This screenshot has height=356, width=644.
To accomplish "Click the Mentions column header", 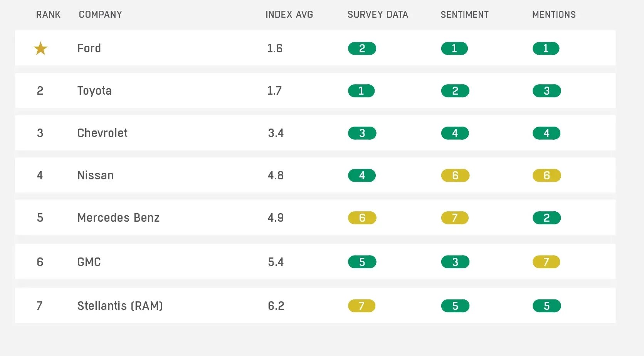I will click(x=554, y=15).
